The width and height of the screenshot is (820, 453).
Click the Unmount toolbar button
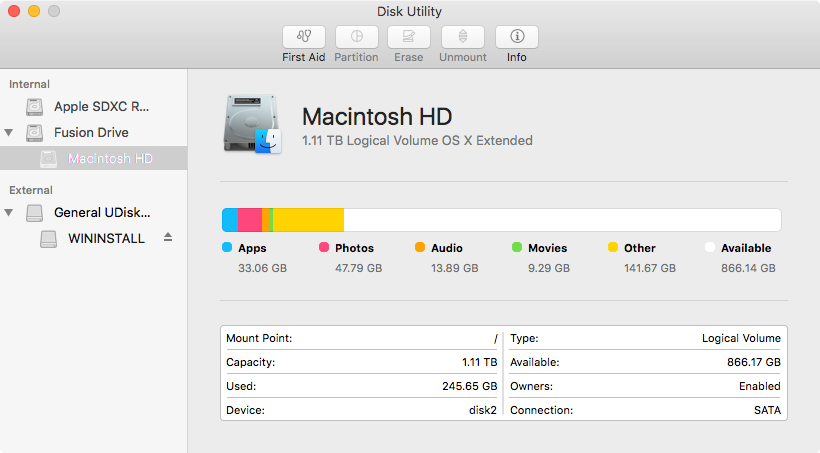(463, 37)
